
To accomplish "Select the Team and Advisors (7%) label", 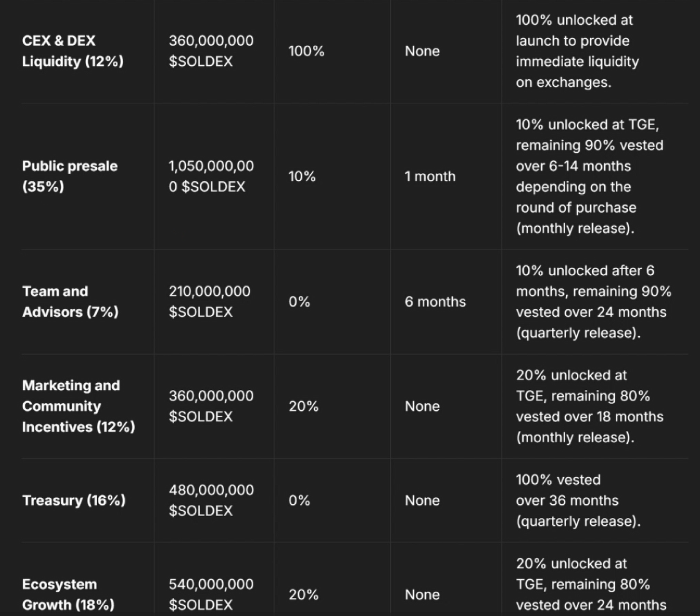I will pyautogui.click(x=70, y=301).
